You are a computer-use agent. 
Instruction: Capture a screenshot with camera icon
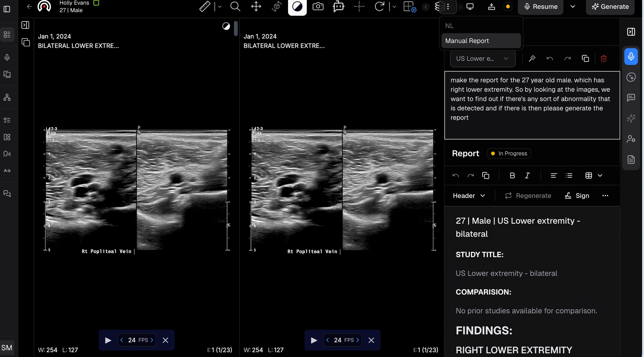pyautogui.click(x=318, y=7)
